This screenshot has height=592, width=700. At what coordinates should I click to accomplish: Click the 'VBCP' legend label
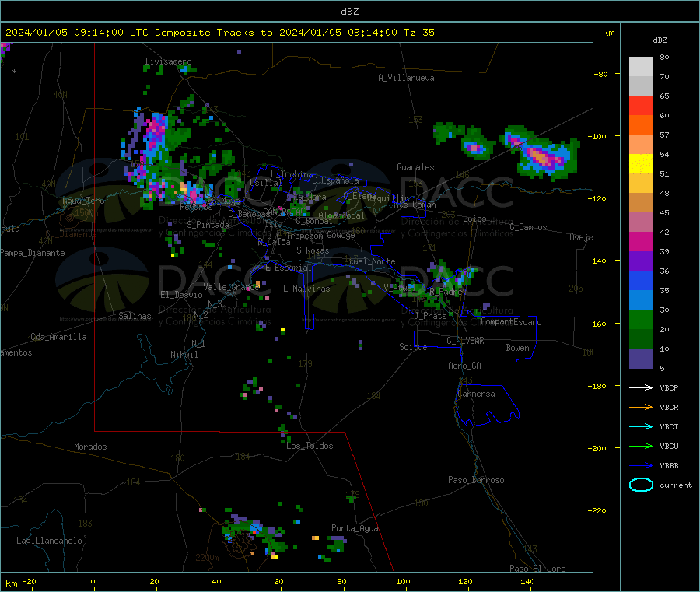669,387
